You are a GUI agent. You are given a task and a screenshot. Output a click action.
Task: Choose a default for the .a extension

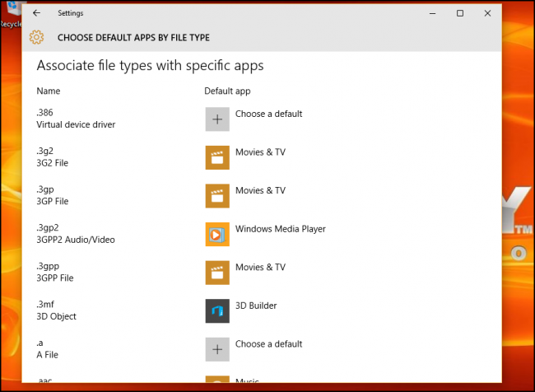pos(268,344)
